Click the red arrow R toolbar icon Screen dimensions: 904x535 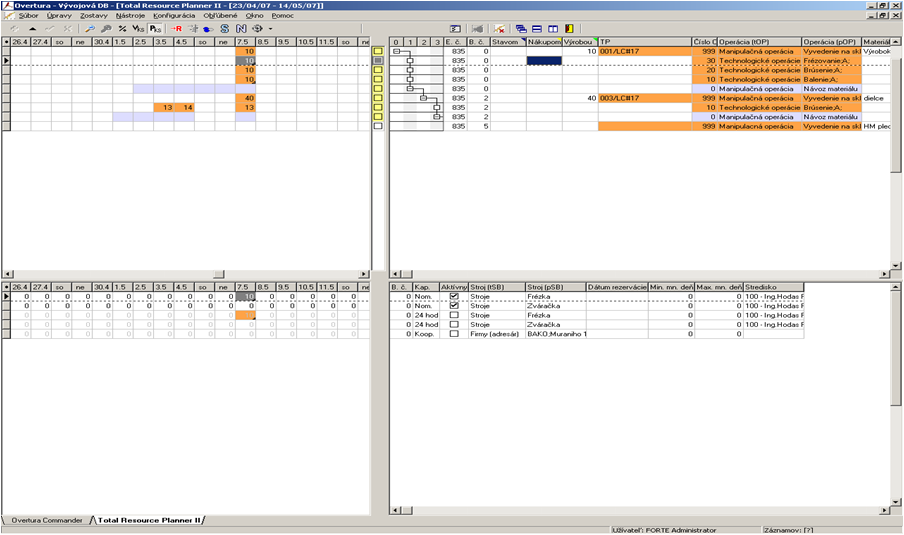176,28
